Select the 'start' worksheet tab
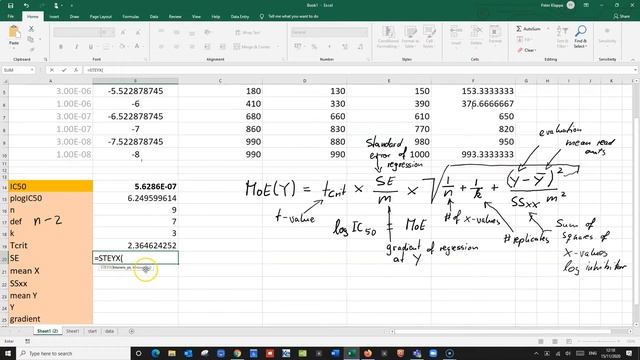Image resolution: width=640 pixels, height=360 pixels. 92,331
